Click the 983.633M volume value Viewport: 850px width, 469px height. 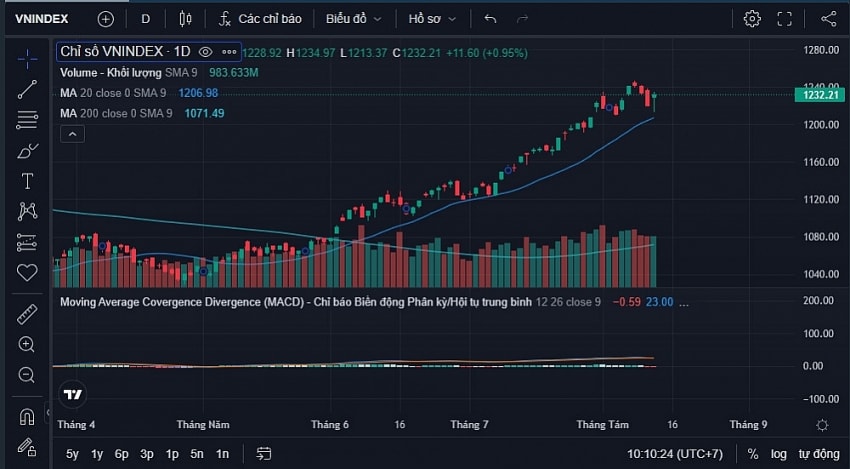(x=234, y=72)
